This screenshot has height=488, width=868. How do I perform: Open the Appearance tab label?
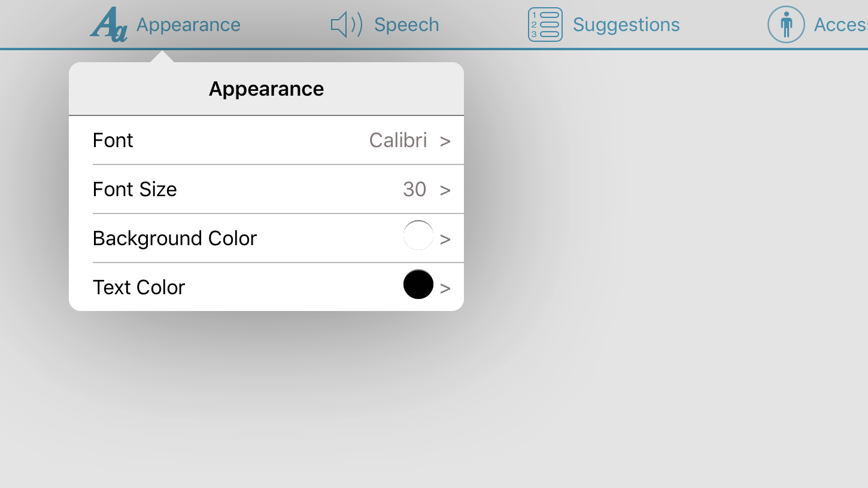coord(188,25)
